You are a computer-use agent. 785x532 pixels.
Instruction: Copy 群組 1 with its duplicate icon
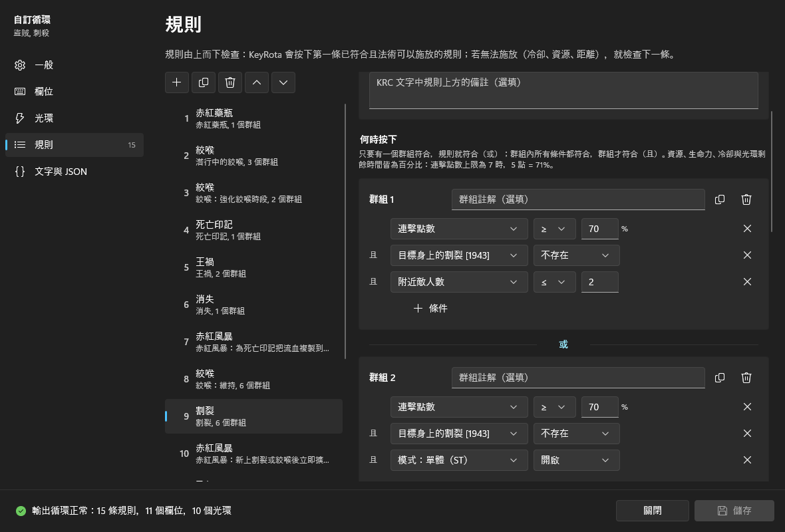tap(719, 199)
